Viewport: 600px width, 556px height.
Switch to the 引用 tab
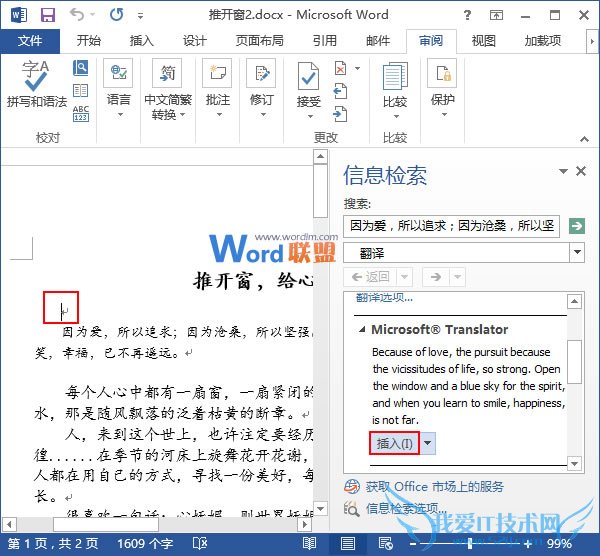(x=324, y=41)
